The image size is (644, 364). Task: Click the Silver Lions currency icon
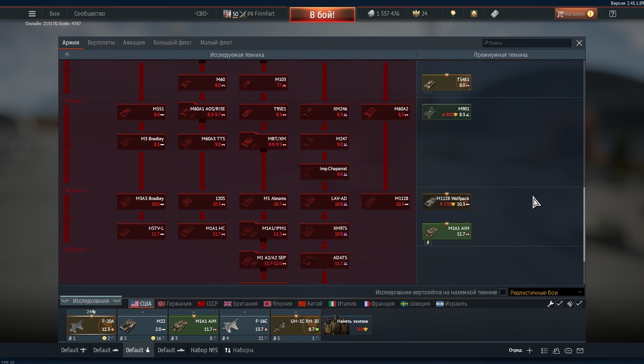click(x=371, y=14)
